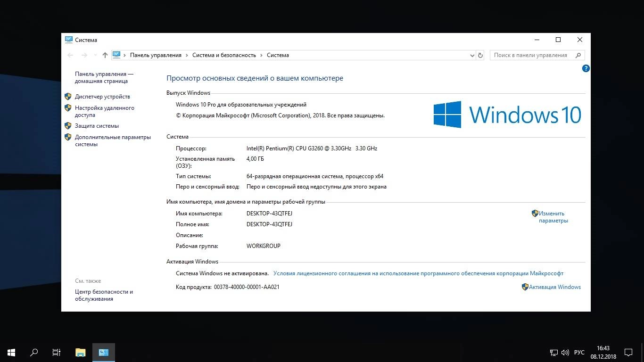The width and height of the screenshot is (644, 362).
Task: Click the forward navigation arrow
Action: click(x=84, y=55)
